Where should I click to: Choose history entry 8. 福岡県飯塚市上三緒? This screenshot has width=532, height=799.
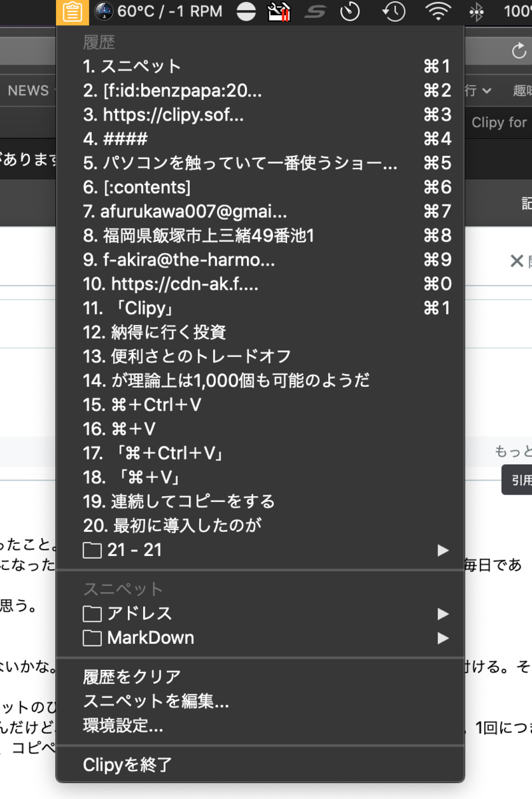[260, 236]
